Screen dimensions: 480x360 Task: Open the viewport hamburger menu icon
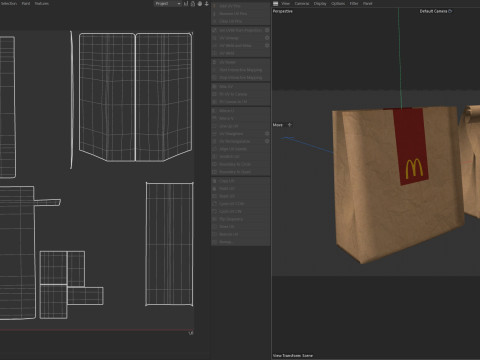275,4
